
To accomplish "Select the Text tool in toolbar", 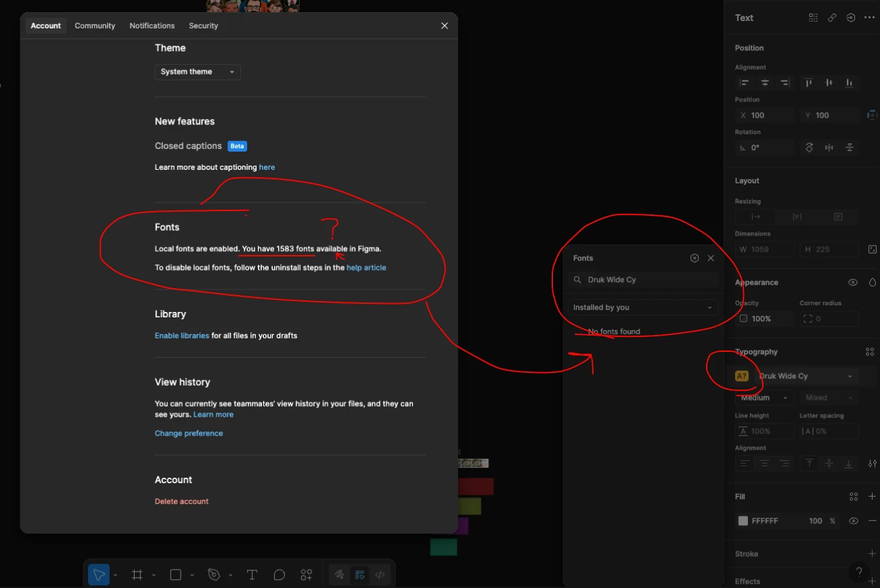I will coord(252,574).
